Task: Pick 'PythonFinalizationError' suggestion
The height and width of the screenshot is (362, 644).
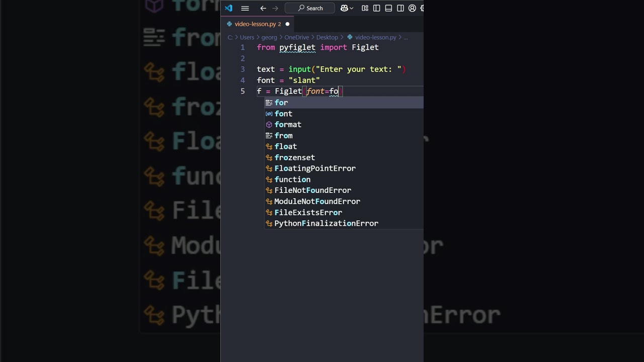Action: point(344,223)
